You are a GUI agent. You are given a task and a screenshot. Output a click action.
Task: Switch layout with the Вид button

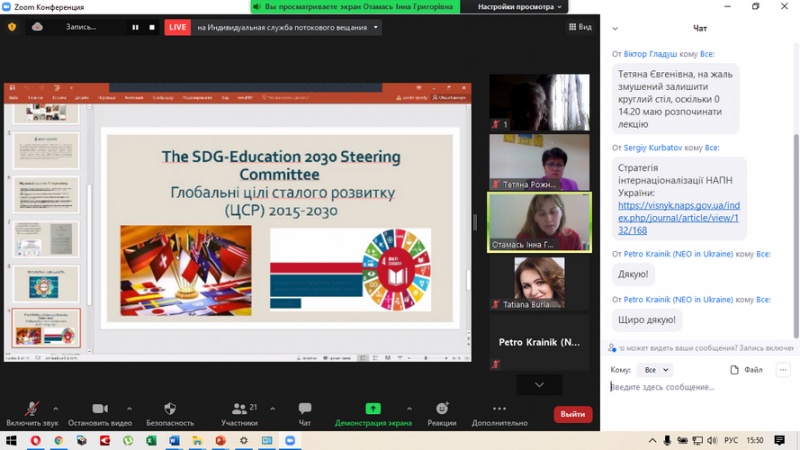click(x=579, y=27)
